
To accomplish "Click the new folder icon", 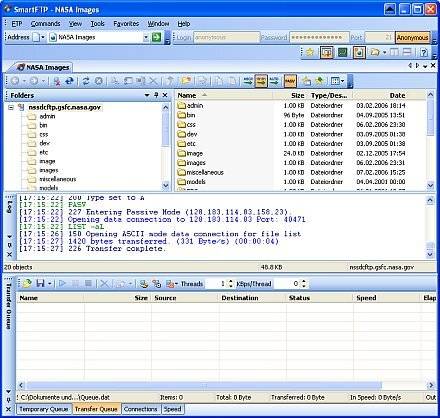I will [x=186, y=81].
